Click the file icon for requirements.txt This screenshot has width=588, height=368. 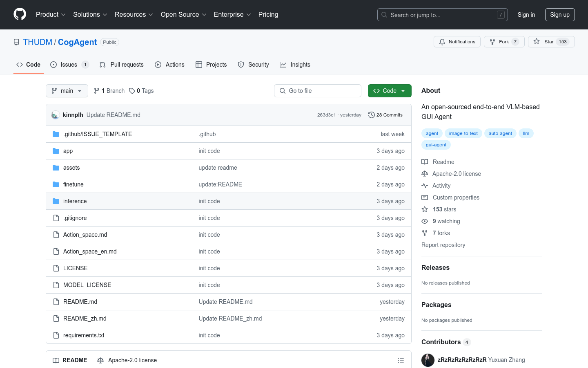56,335
